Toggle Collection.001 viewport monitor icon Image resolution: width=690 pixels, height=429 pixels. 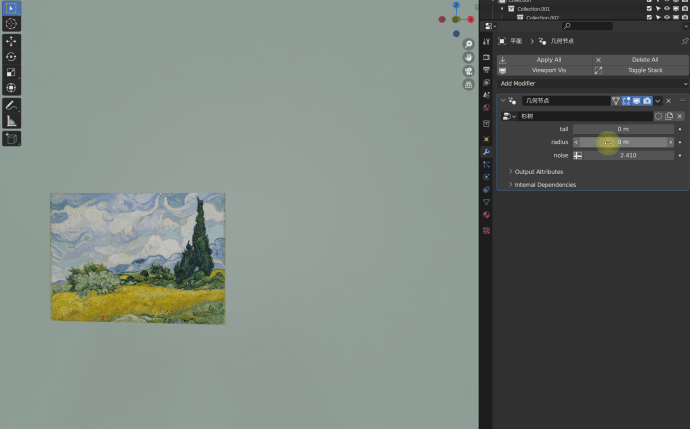point(676,9)
